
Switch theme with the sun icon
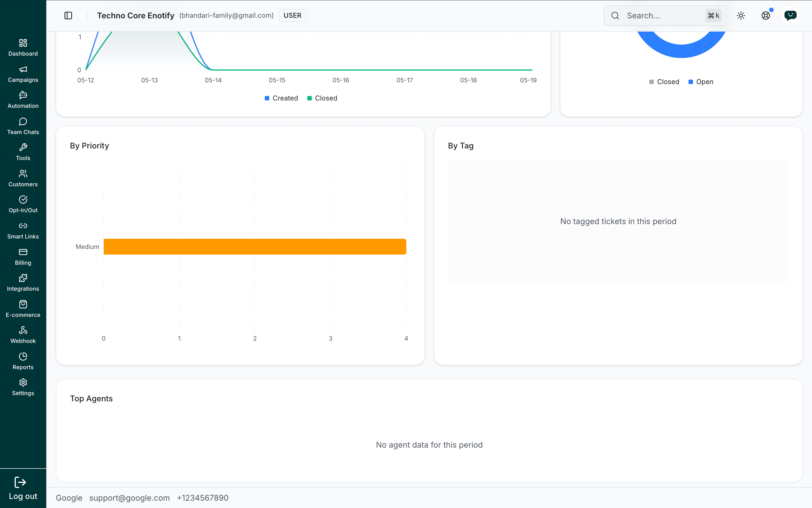point(741,16)
